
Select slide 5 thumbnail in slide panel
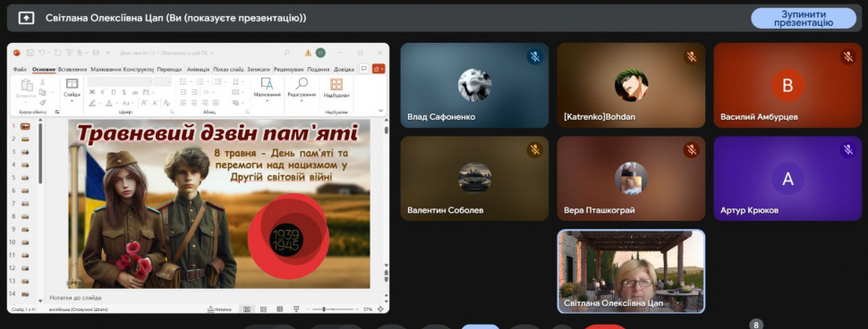coord(25,178)
